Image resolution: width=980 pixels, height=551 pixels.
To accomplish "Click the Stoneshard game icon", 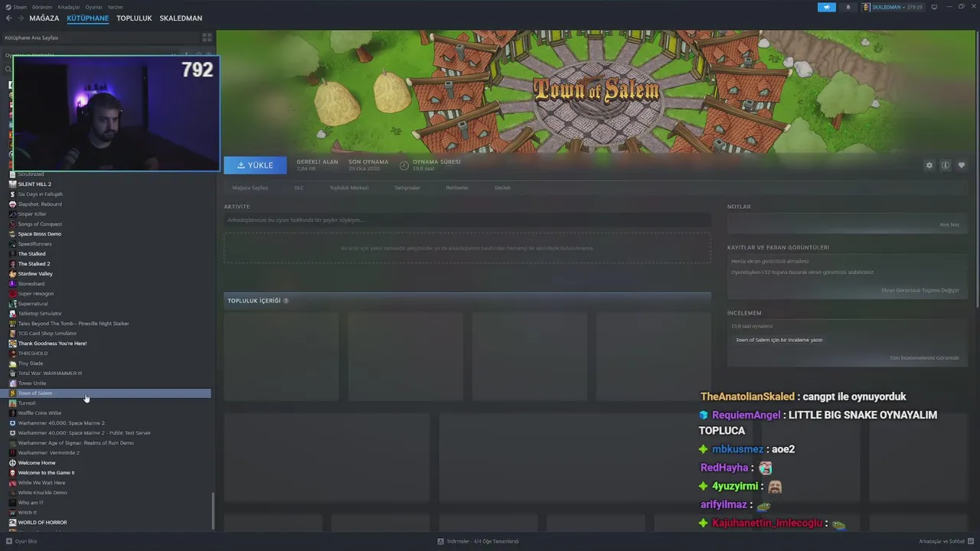I will tap(12, 284).
